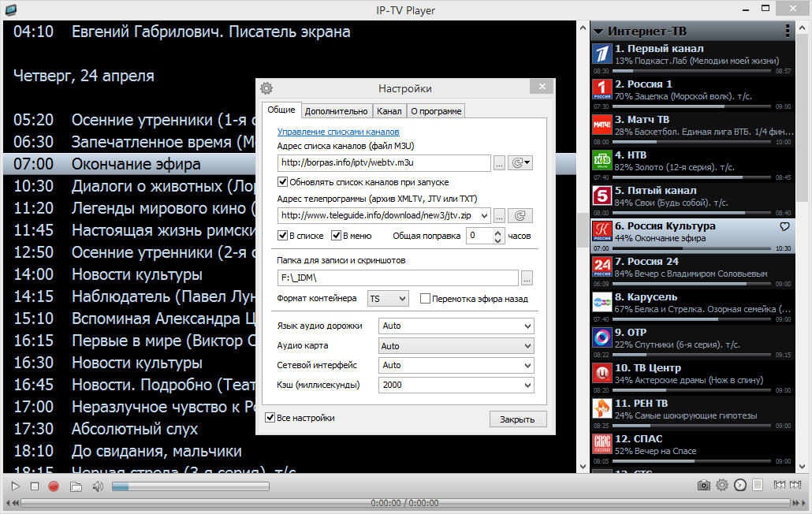Open the О программе tab

coord(436,111)
